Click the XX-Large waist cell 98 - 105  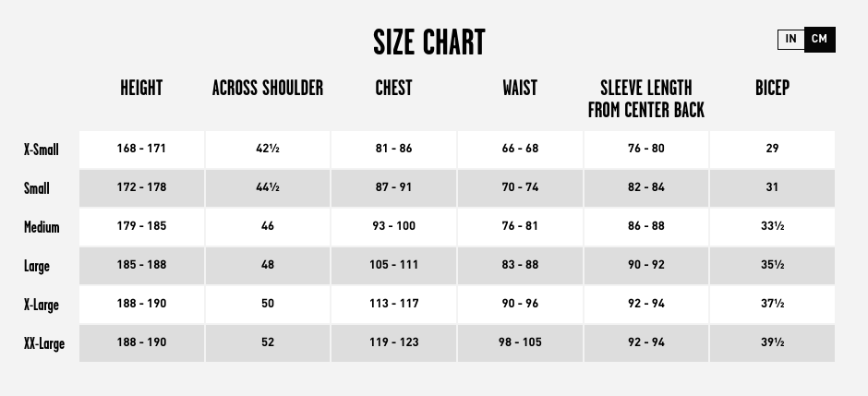pos(520,342)
